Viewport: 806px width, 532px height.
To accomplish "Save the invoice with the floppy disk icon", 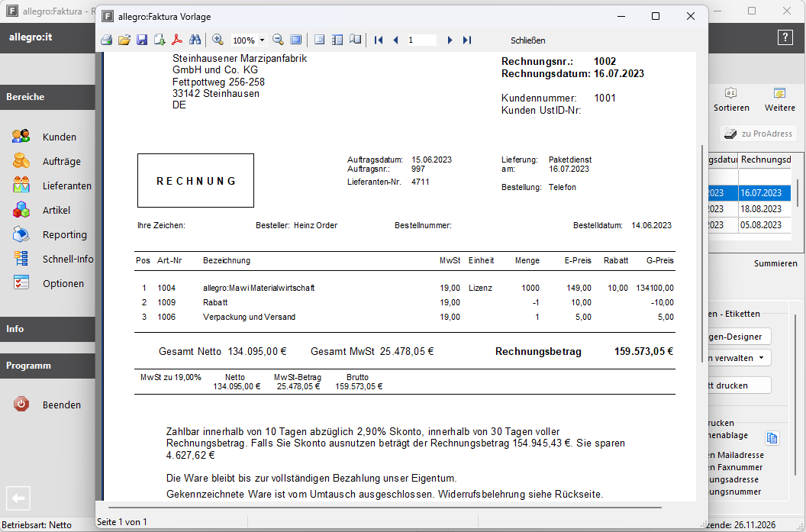I will 142,40.
